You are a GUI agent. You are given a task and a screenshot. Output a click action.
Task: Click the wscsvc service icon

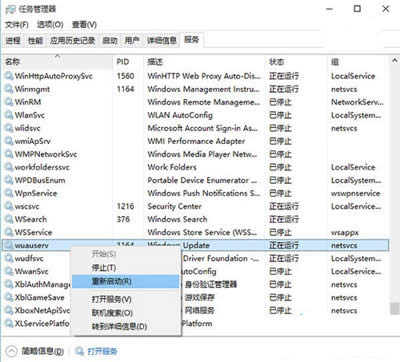[9, 206]
